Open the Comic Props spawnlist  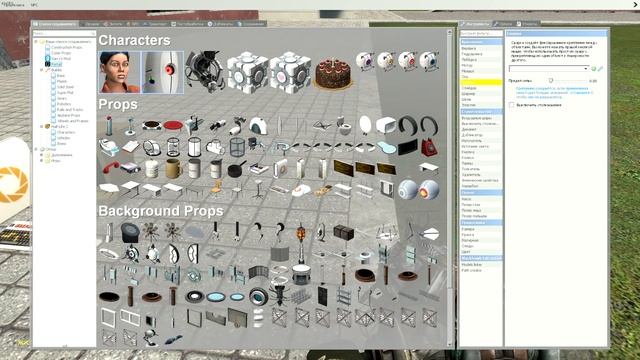pos(61,53)
